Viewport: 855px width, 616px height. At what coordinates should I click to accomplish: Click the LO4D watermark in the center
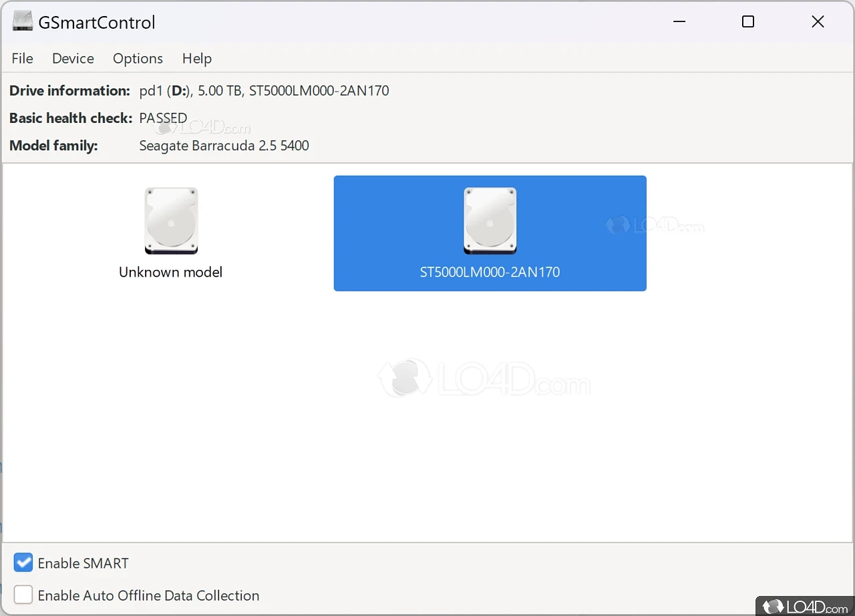[x=484, y=377]
